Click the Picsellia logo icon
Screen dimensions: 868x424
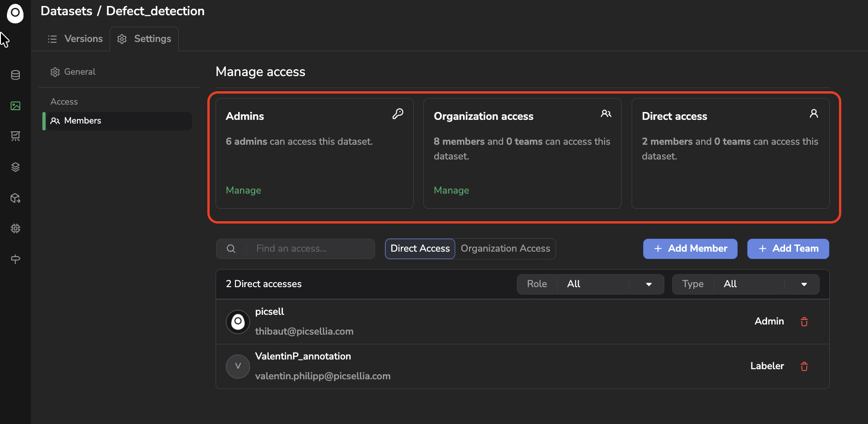coord(15,13)
